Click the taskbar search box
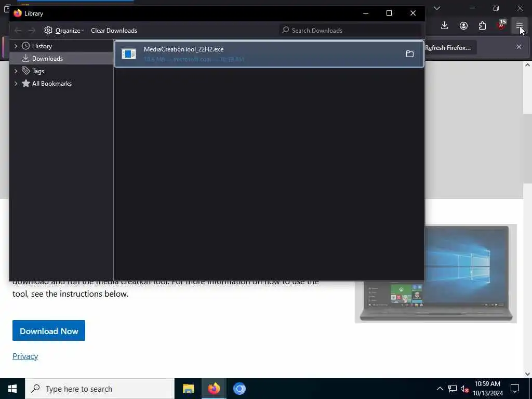The height and width of the screenshot is (399, 532). click(100, 389)
